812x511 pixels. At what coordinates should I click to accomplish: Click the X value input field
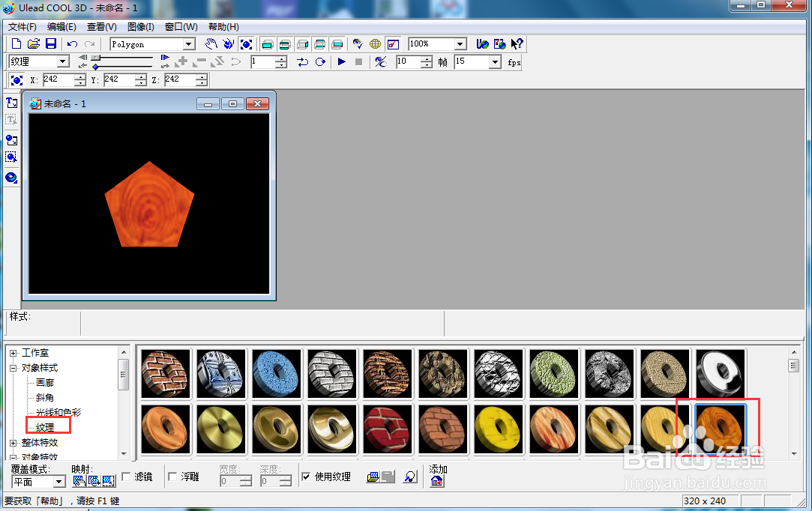[x=58, y=79]
